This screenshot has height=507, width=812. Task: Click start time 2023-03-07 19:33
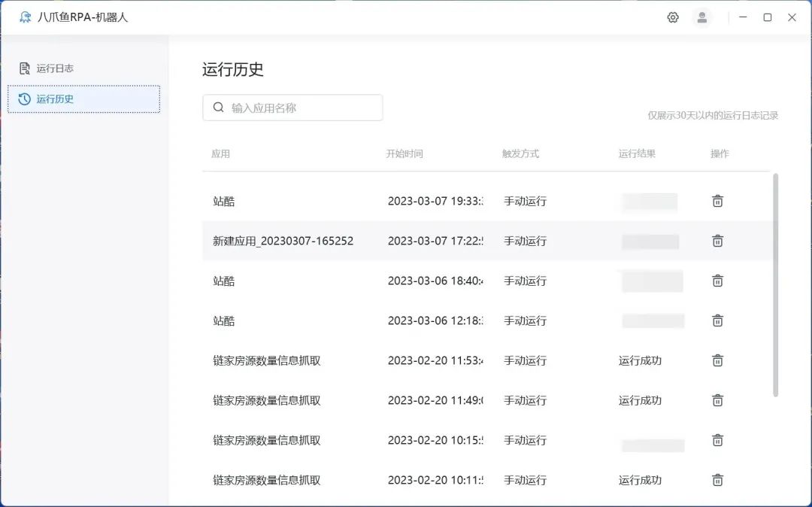point(435,201)
